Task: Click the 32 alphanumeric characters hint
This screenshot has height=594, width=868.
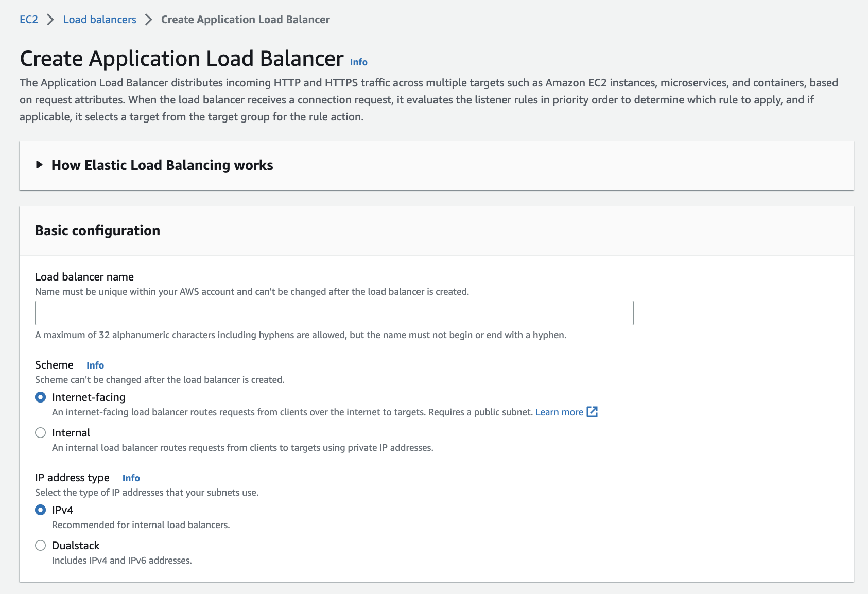Action: (x=301, y=335)
